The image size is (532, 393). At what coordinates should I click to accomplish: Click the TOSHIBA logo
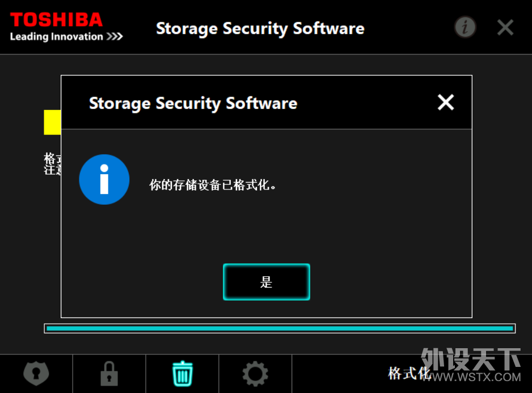coord(56,20)
